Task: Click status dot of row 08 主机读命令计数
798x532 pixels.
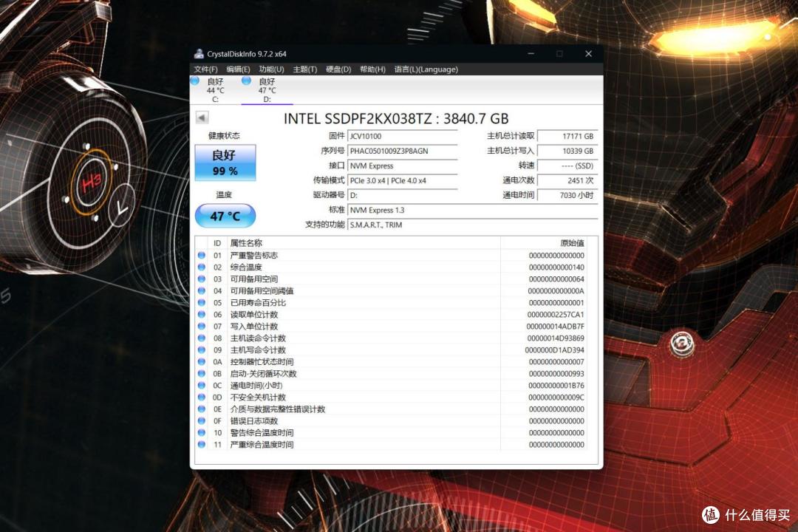Action: click(x=202, y=338)
